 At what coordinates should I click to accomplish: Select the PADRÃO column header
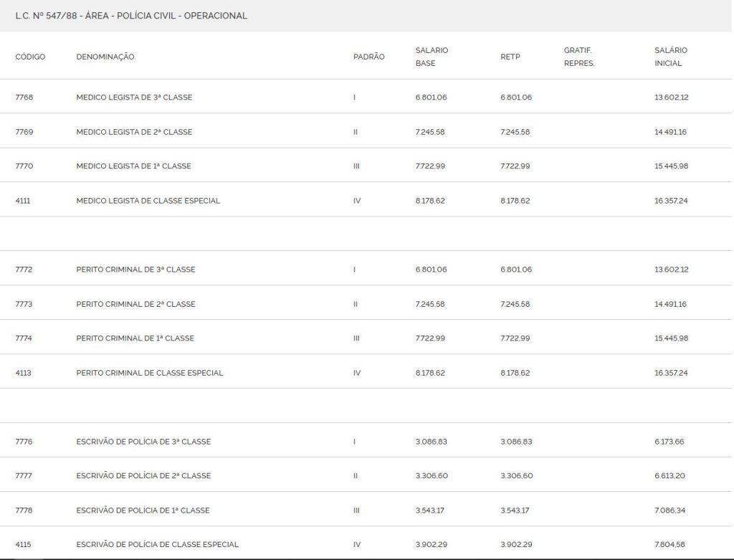(x=369, y=57)
